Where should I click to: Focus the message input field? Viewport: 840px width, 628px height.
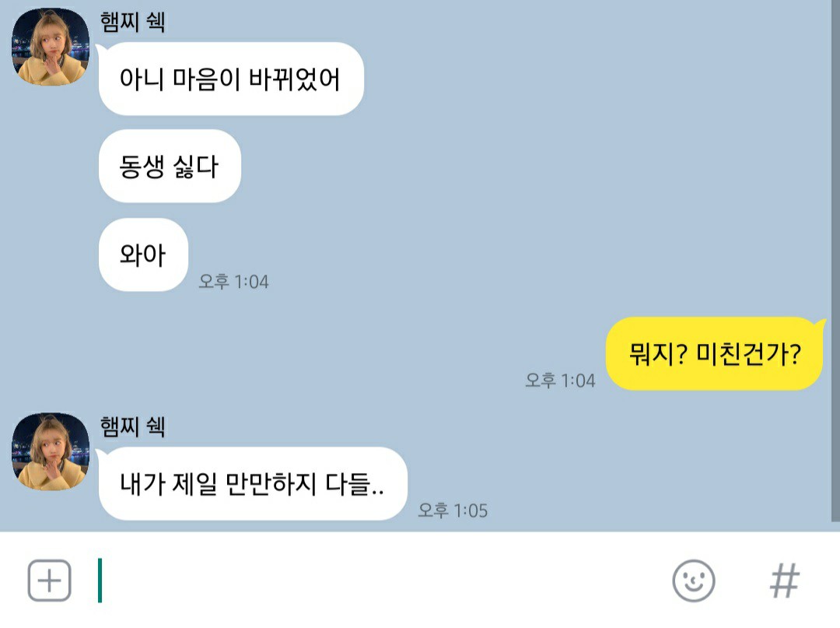pyautogui.click(x=375, y=581)
